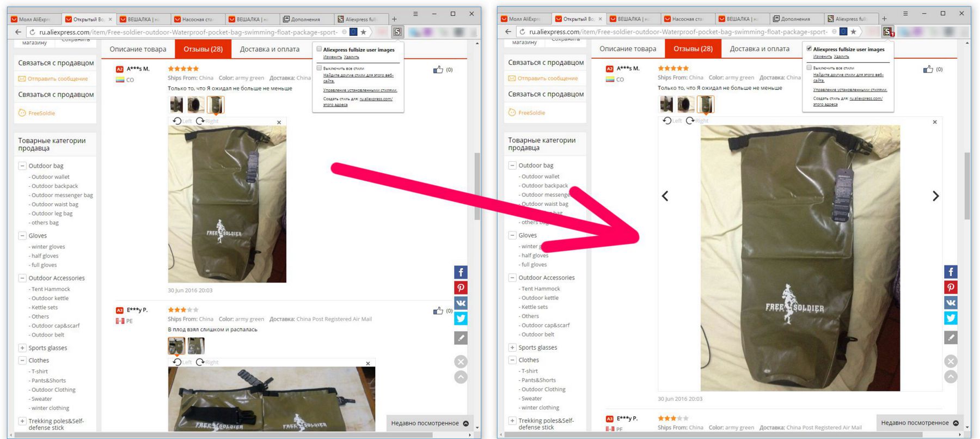Open 'Доставка и оплата' tab in right window
This screenshot has width=980, height=439.
click(759, 48)
